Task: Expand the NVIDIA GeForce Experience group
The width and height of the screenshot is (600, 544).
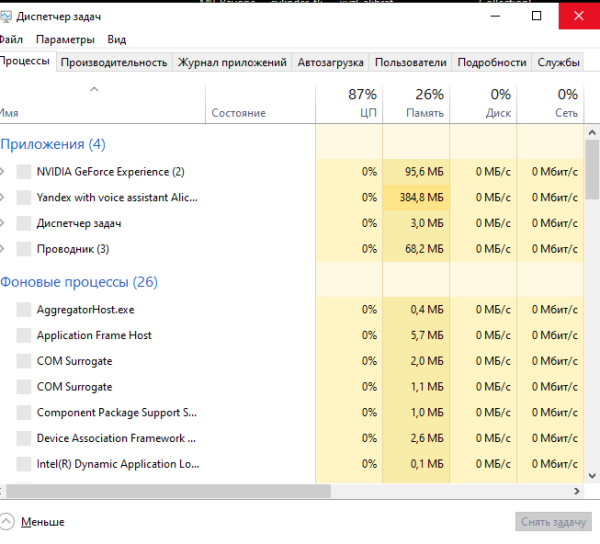Action: click(3, 172)
